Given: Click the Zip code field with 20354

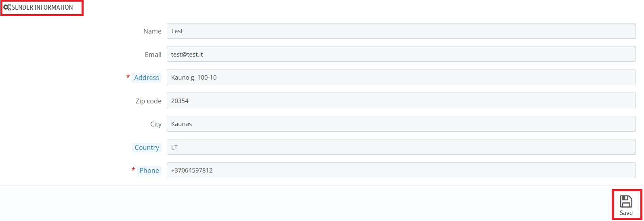Looking at the screenshot, I should coord(401,101).
